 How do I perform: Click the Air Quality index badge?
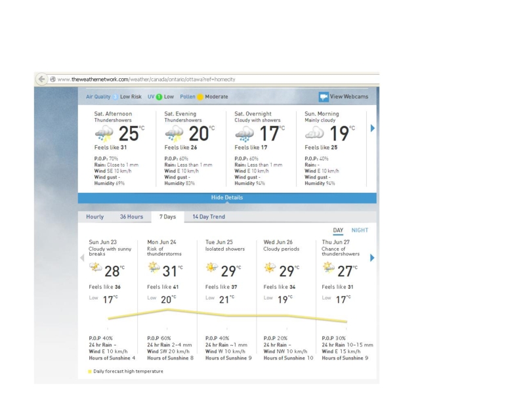click(115, 96)
